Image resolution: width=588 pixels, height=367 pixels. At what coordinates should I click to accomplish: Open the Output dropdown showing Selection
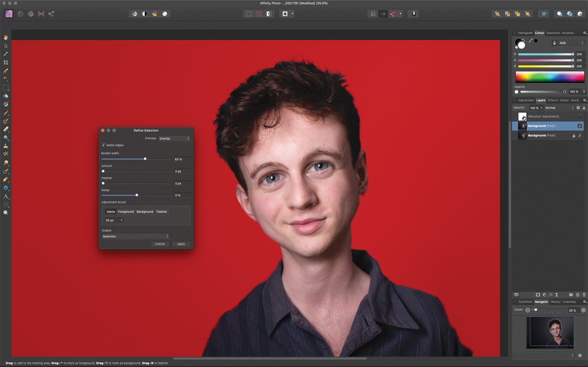135,236
